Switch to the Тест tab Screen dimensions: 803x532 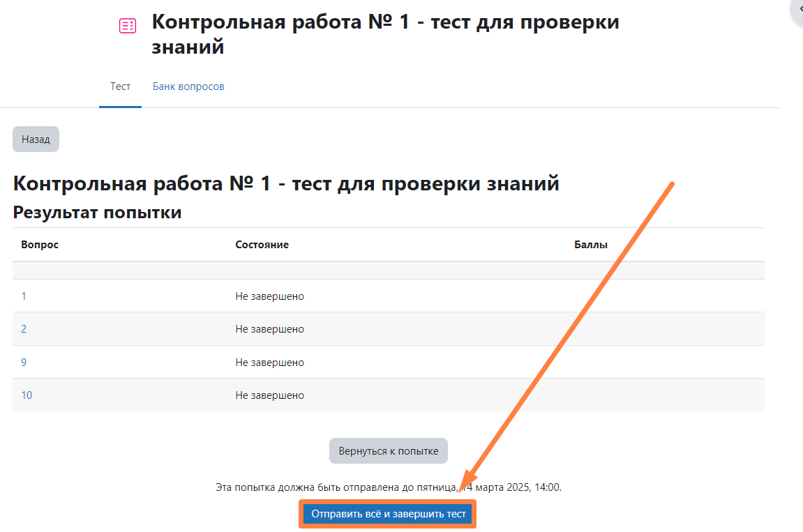[x=120, y=86]
